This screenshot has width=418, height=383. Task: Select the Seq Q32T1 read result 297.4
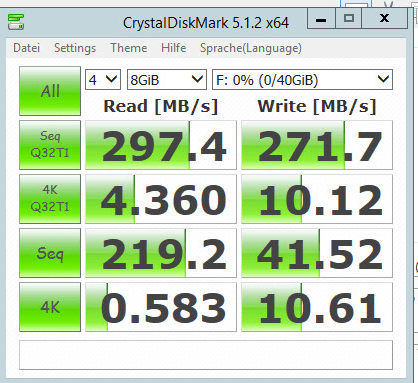(x=161, y=145)
